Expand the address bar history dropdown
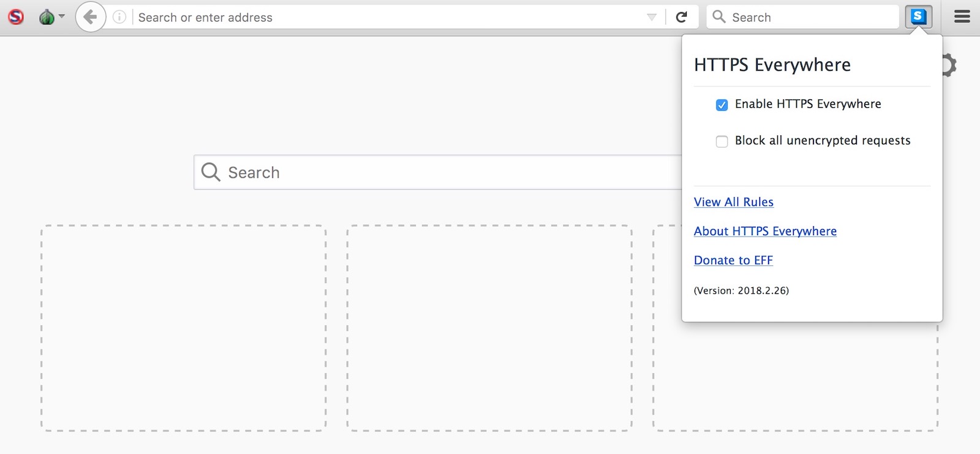980x454 pixels. click(652, 17)
